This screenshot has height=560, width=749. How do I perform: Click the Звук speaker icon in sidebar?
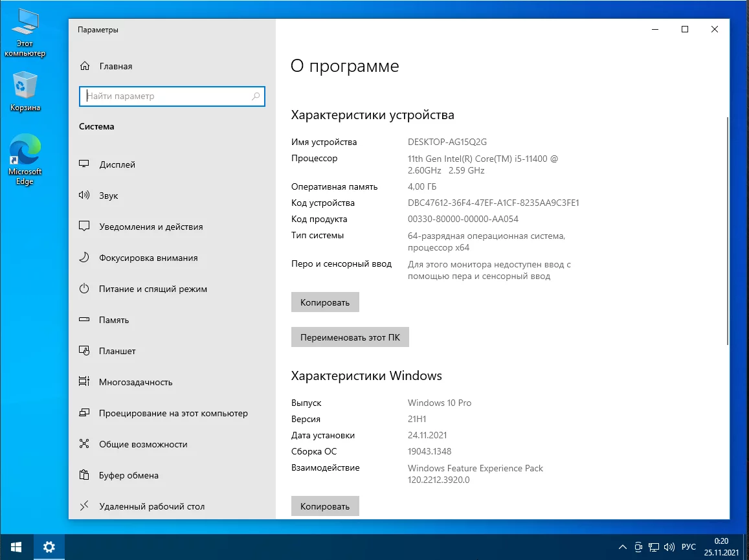(84, 195)
